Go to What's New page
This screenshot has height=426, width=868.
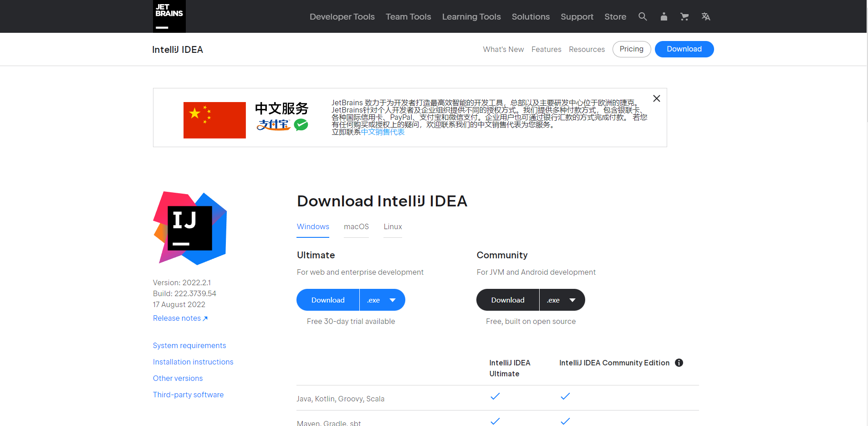click(x=503, y=49)
